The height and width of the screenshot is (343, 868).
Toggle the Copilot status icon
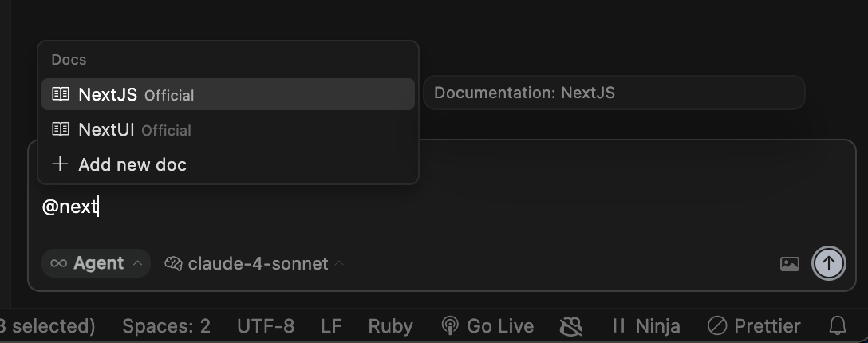(x=570, y=326)
